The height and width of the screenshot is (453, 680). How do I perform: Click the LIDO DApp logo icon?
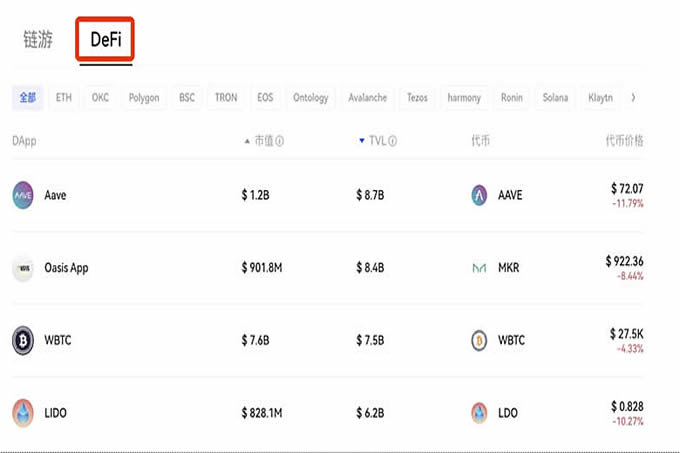[x=23, y=412]
